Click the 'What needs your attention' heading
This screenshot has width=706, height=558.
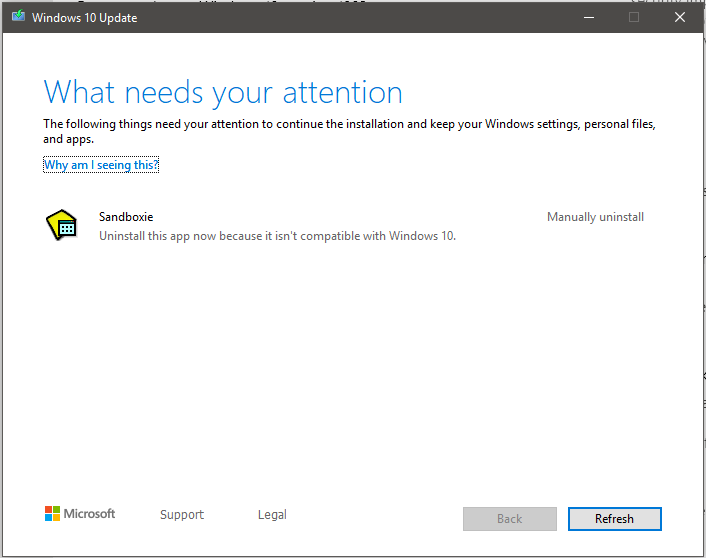(223, 93)
